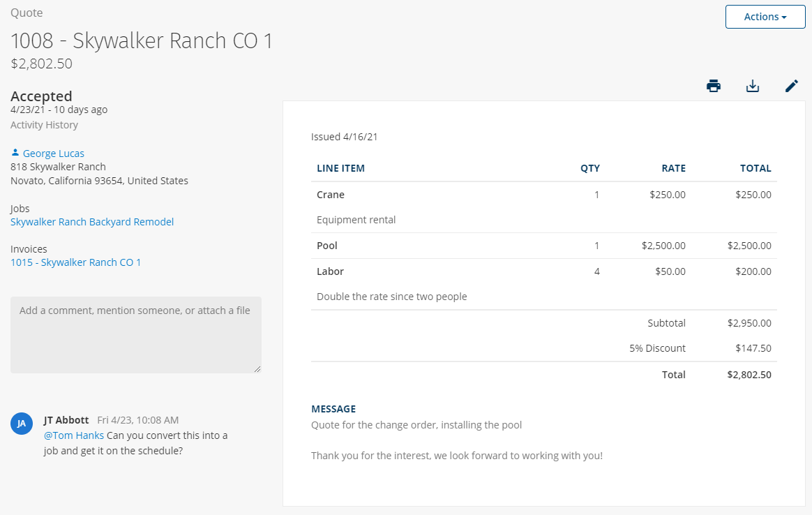The width and height of the screenshot is (812, 515).
Task: Print the quote using printer icon
Action: (x=714, y=86)
